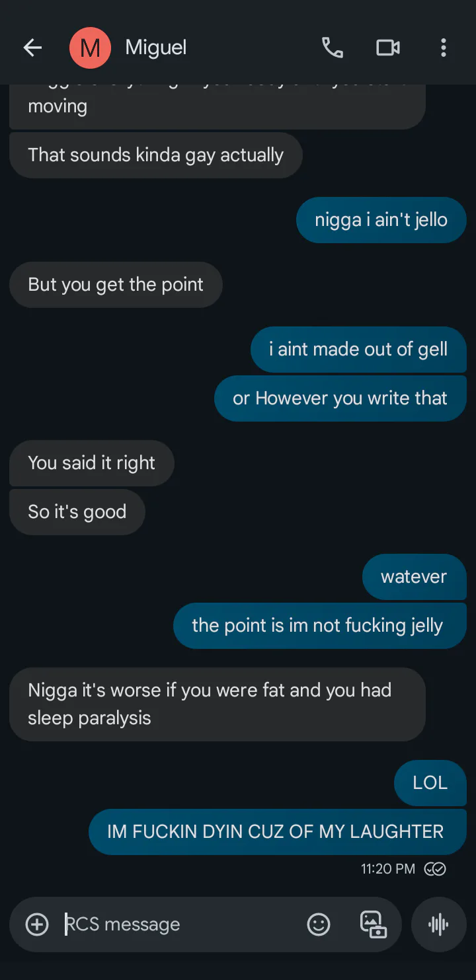
Task: Select the "You said it right" message
Action: point(91,463)
